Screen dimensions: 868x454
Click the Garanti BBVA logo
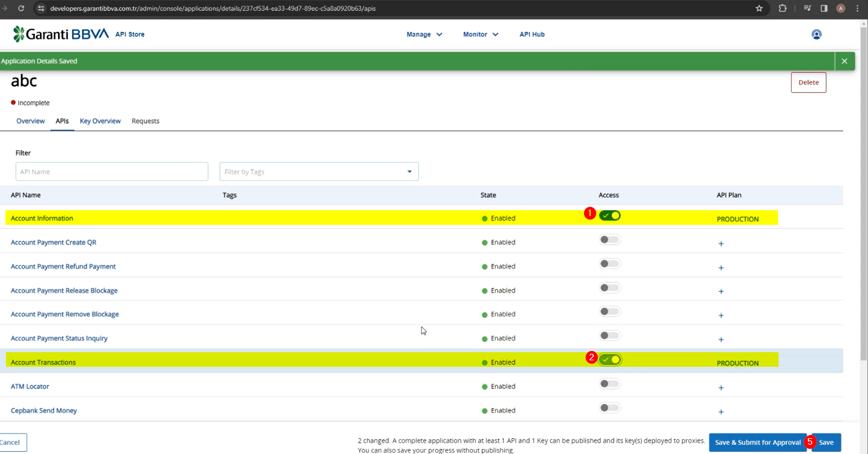61,34
